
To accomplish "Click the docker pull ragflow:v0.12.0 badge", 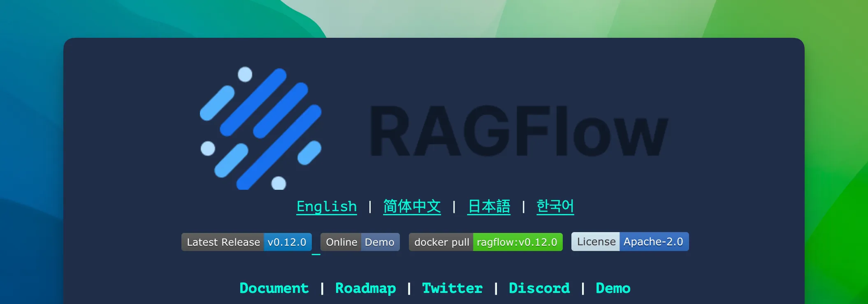I will [x=486, y=242].
